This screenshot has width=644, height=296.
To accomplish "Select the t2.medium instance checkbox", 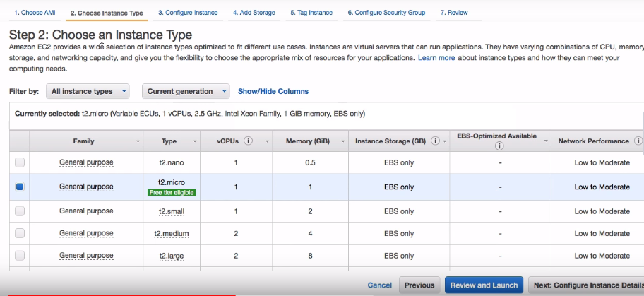I will (20, 233).
